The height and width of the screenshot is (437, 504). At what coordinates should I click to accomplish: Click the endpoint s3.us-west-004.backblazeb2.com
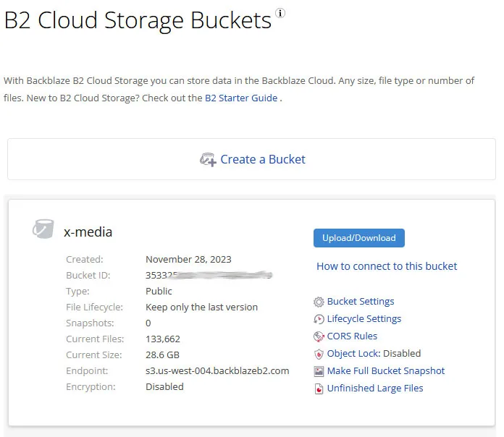pyautogui.click(x=217, y=371)
